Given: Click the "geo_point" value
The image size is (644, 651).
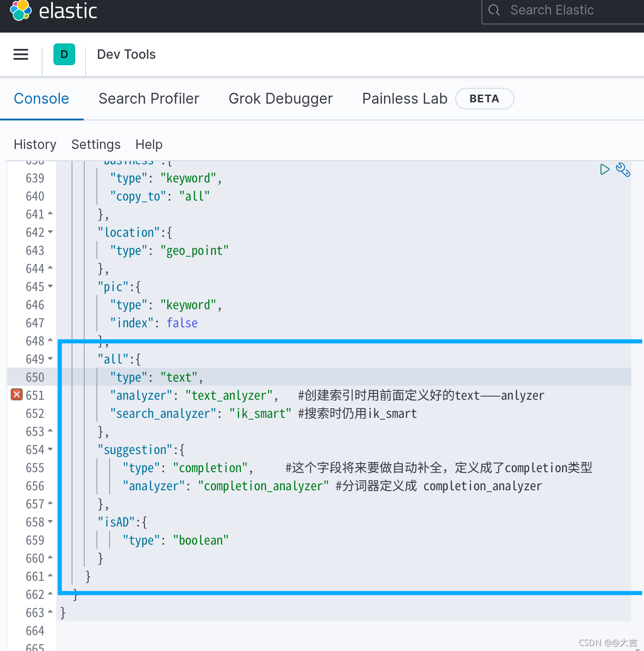Looking at the screenshot, I should (195, 251).
